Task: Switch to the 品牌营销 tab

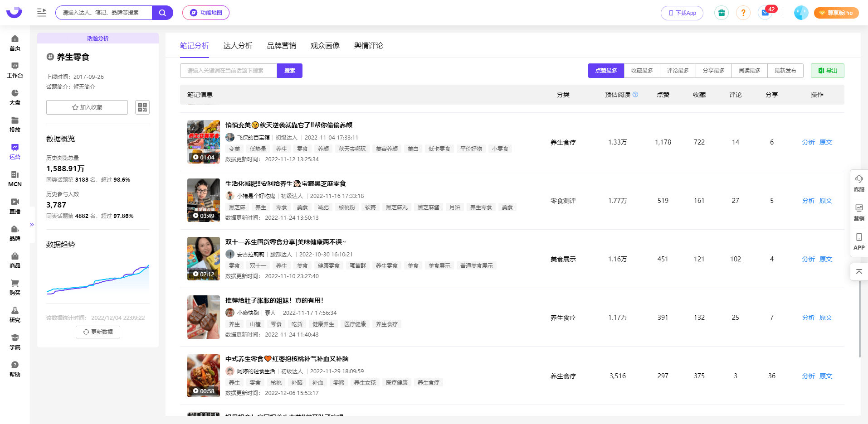Action: pyautogui.click(x=282, y=46)
